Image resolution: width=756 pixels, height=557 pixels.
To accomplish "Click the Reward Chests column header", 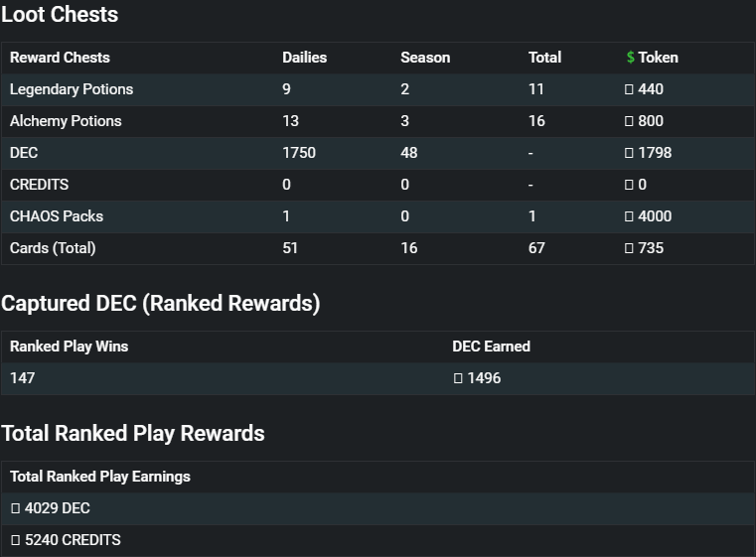I will [60, 58].
